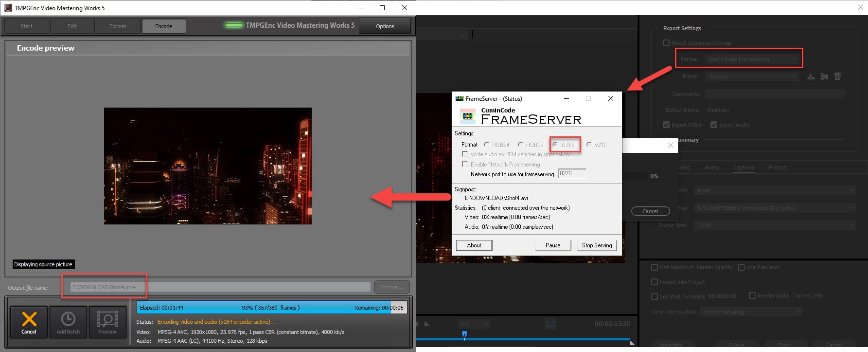Click the Network port field showing 8278

572,173
